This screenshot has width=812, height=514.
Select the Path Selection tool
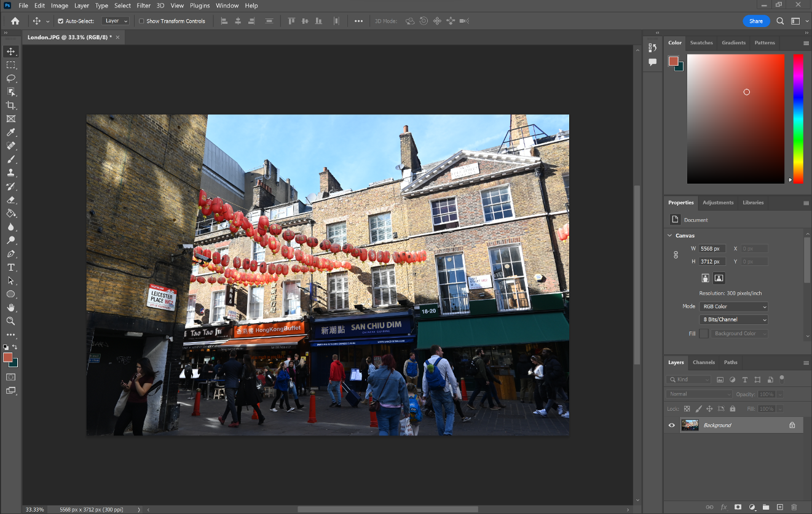(x=11, y=281)
